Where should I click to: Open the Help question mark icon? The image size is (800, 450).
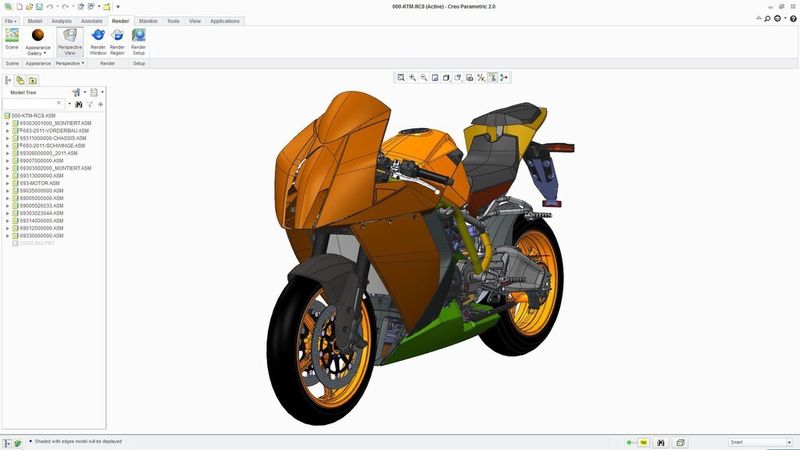click(793, 18)
